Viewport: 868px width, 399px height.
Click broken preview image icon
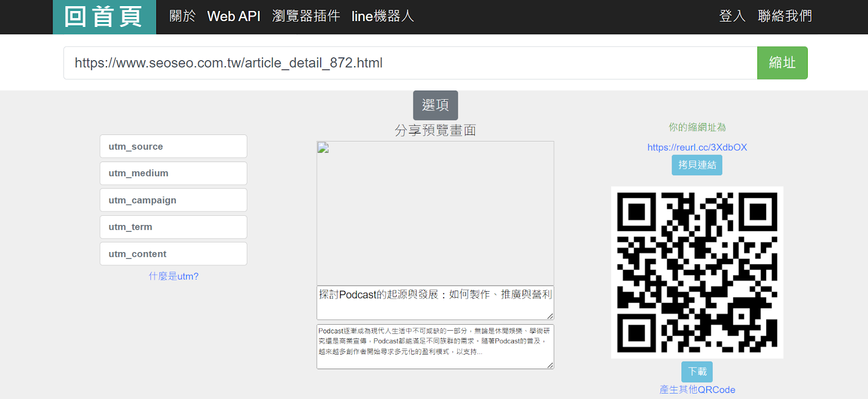[x=323, y=148]
